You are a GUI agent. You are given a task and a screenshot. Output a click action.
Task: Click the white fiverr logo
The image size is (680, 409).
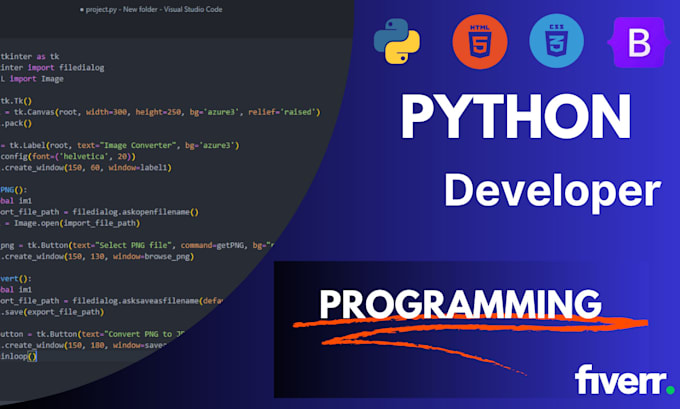(x=624, y=380)
